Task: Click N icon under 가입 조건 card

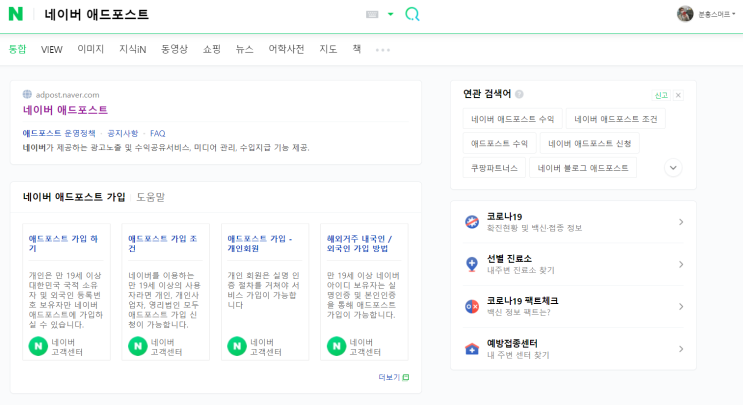Action: tap(138, 346)
